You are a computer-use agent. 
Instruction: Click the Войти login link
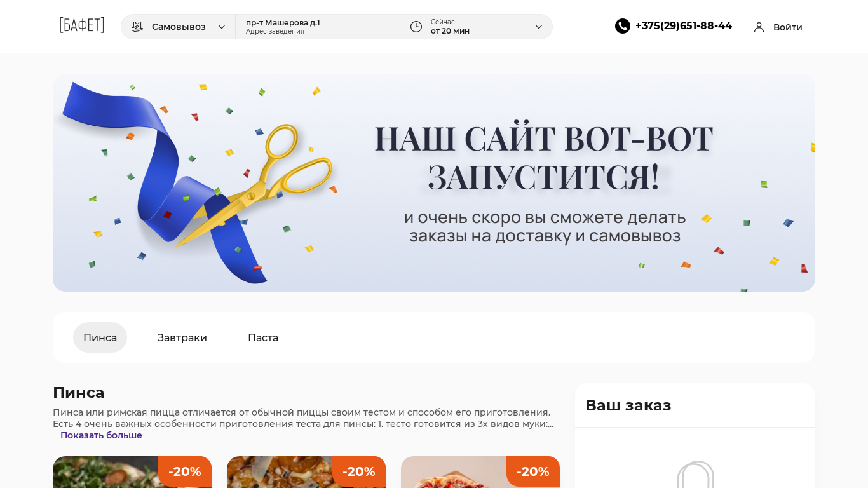click(x=788, y=27)
